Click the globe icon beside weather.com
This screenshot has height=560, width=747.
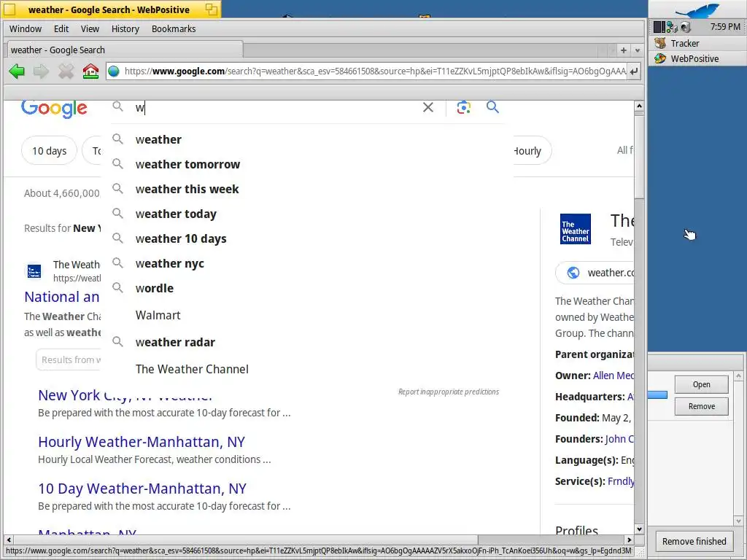573,273
